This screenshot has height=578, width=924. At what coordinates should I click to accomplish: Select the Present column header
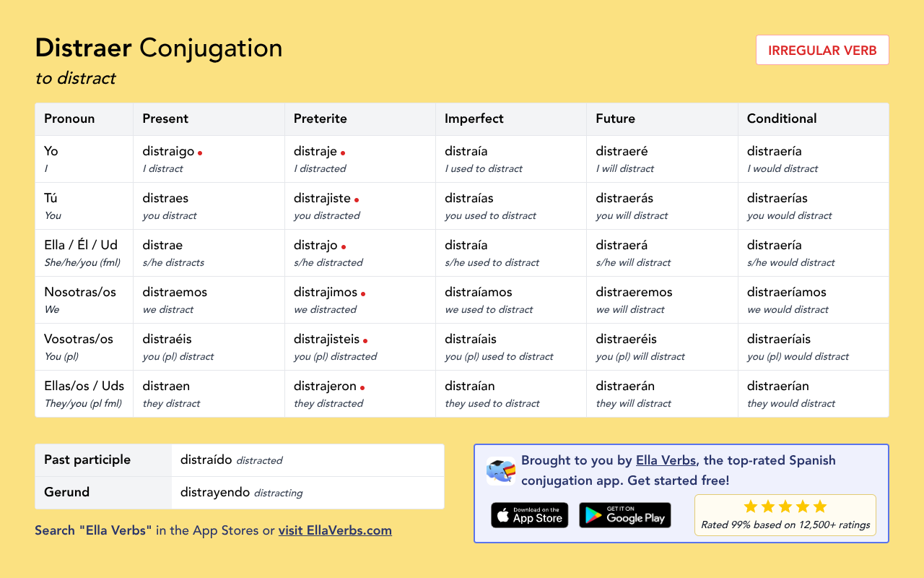165,118
